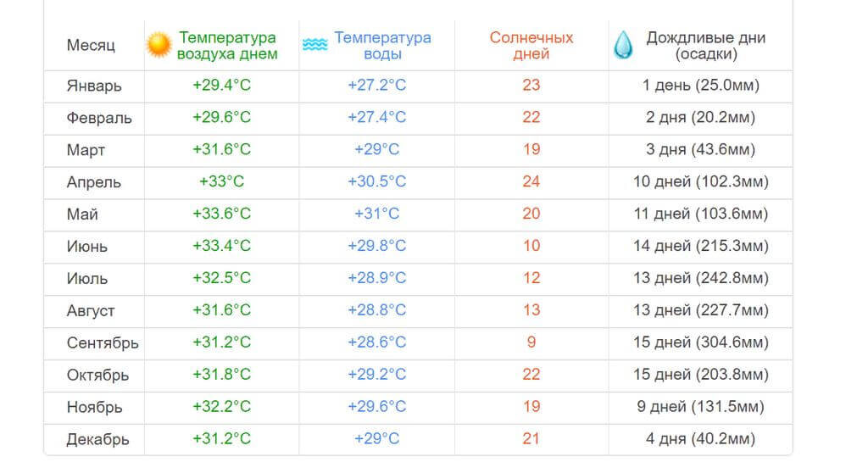Click the water waves icon
This screenshot has width=868, height=473.
pyautogui.click(x=315, y=44)
